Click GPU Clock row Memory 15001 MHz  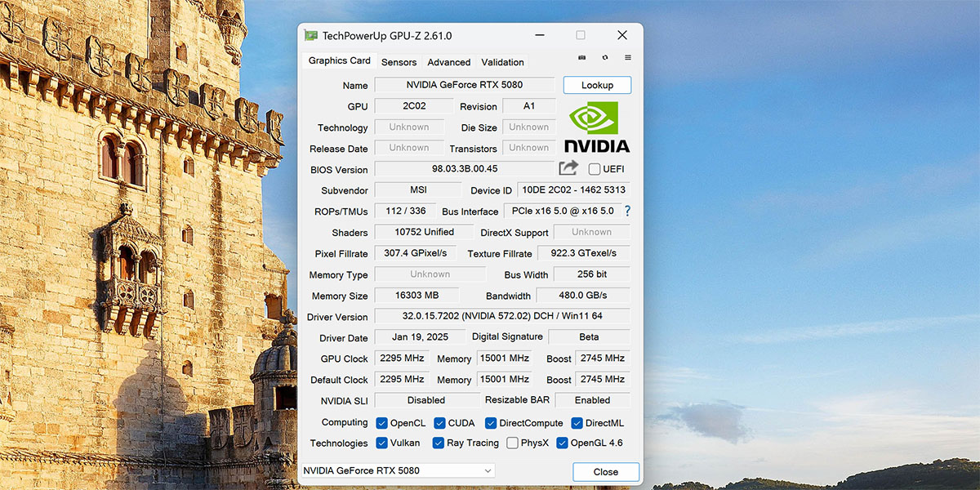[x=505, y=359]
